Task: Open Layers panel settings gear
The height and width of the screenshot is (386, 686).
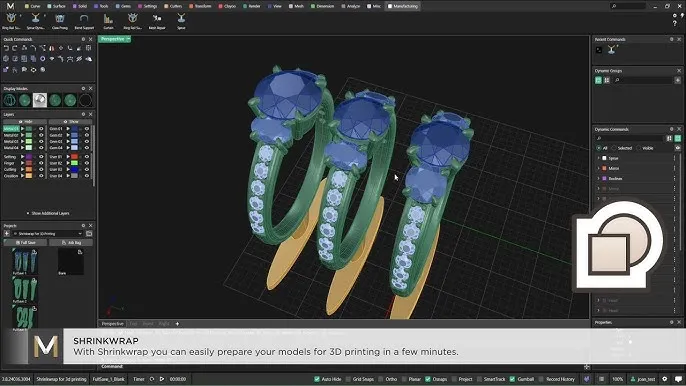Action: coord(83,114)
